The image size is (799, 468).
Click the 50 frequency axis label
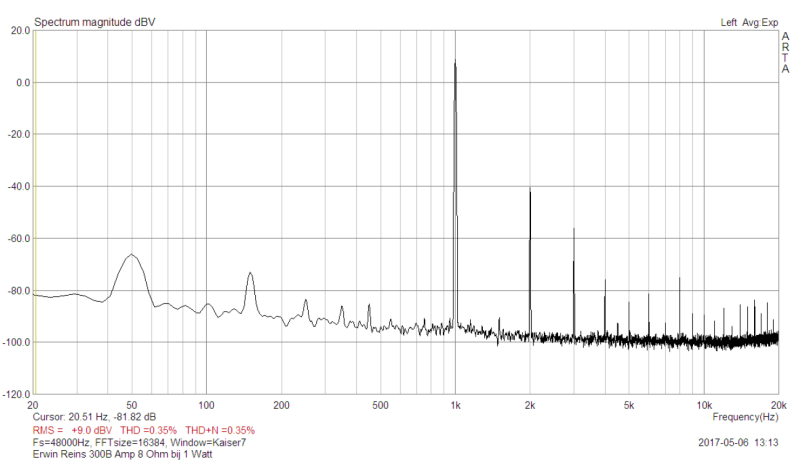[131, 405]
